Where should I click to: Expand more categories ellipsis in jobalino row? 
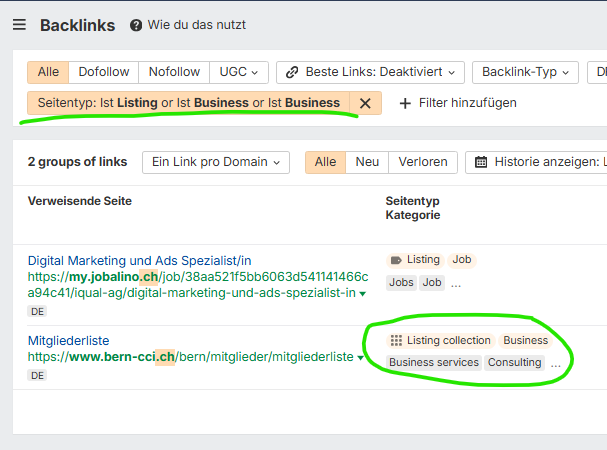pyautogui.click(x=456, y=285)
